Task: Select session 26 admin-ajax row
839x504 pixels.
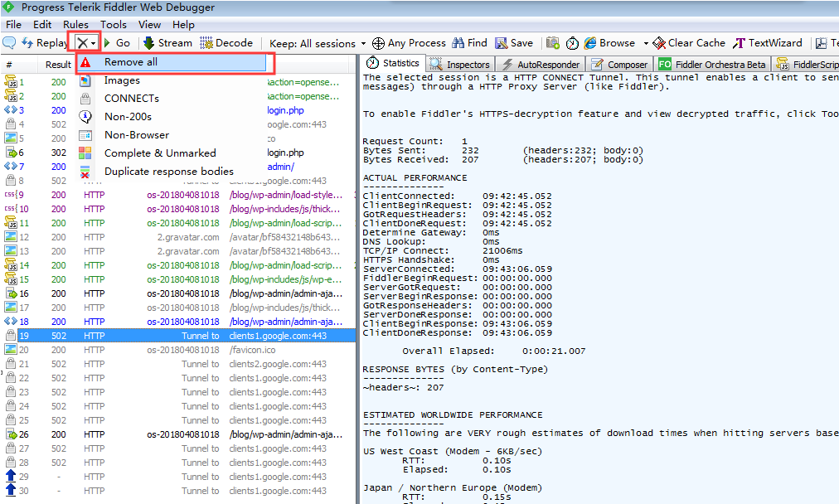Action: click(179, 434)
